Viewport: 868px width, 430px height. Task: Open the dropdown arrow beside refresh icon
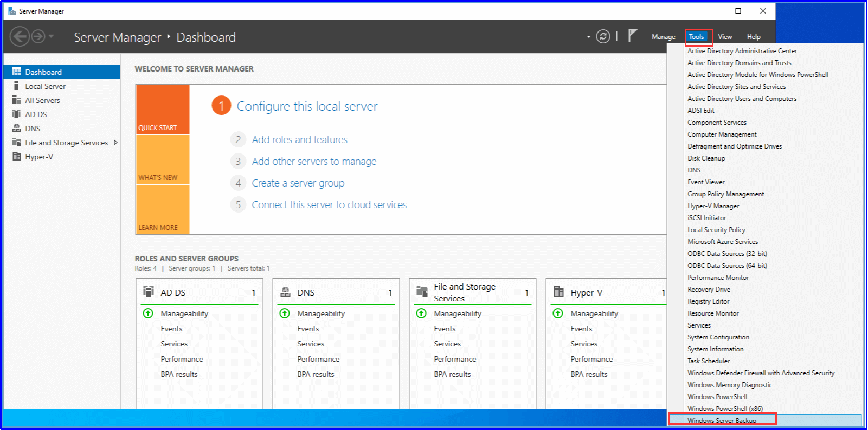pyautogui.click(x=589, y=37)
